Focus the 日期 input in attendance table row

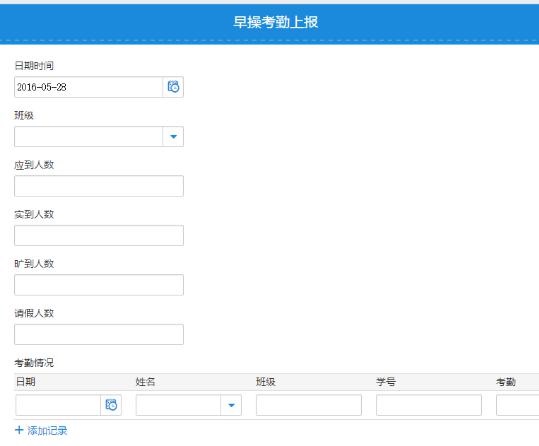tap(58, 405)
